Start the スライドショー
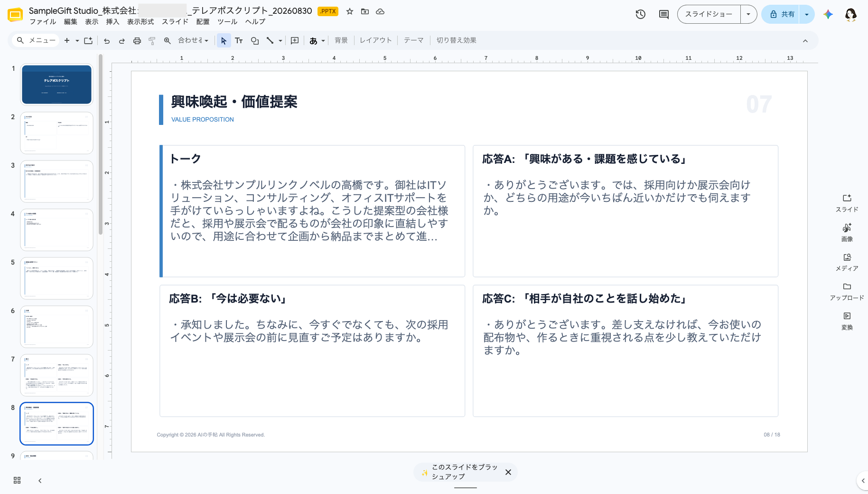The height and width of the screenshot is (494, 868). click(709, 14)
